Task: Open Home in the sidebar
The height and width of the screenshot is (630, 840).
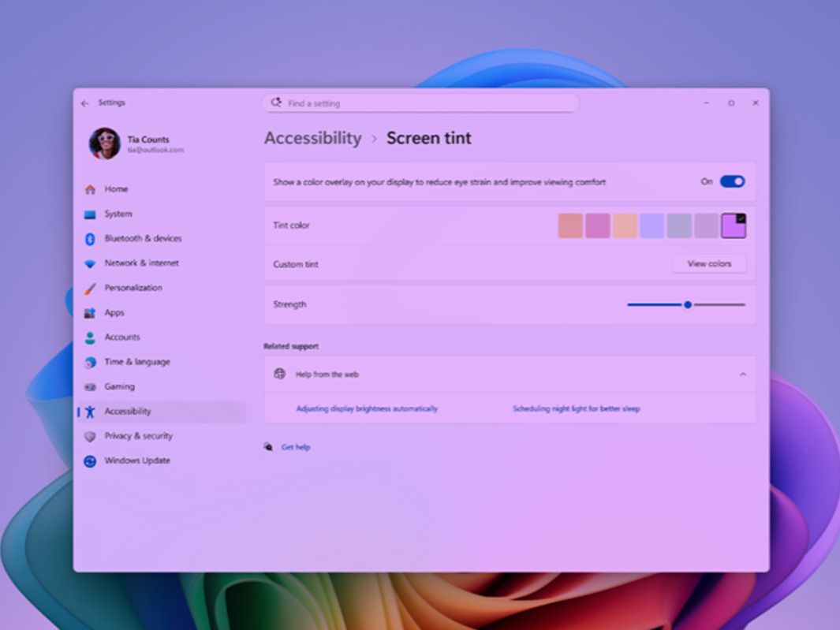Action: [x=161, y=189]
